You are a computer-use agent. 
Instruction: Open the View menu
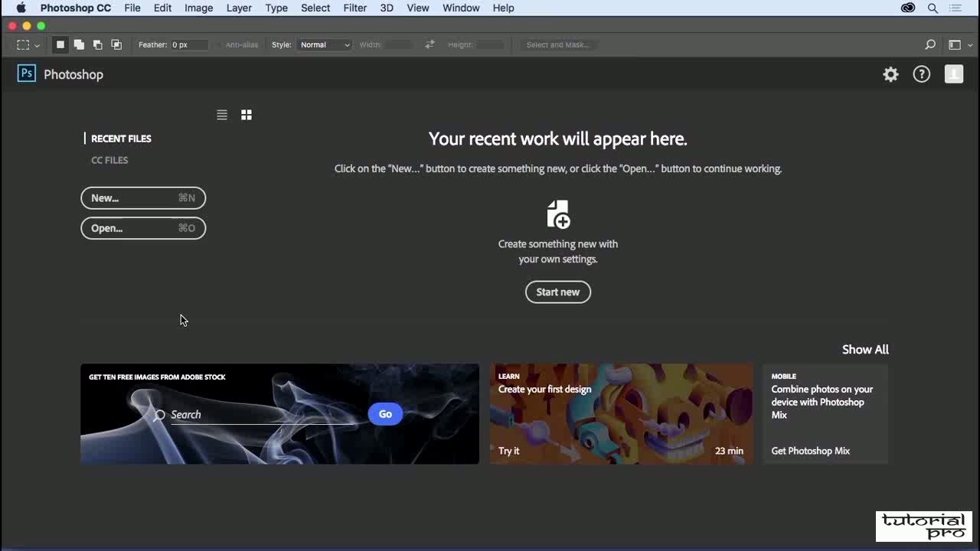pyautogui.click(x=418, y=8)
